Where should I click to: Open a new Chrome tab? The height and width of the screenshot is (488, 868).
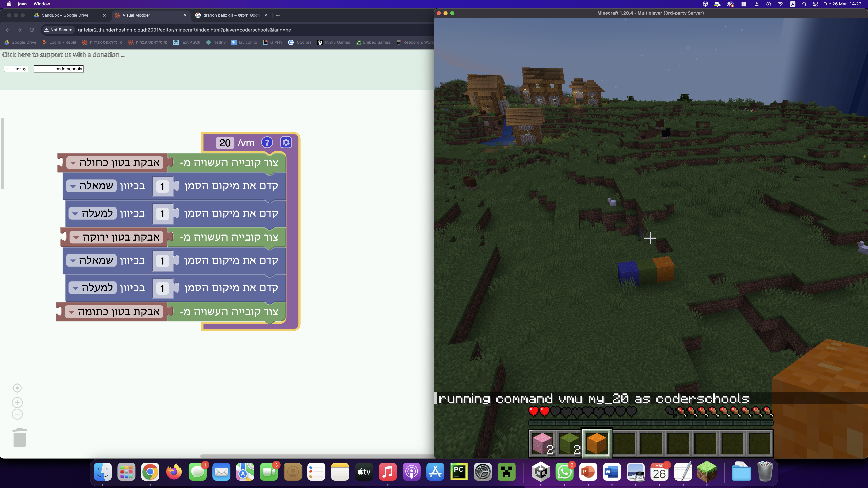coord(278,15)
